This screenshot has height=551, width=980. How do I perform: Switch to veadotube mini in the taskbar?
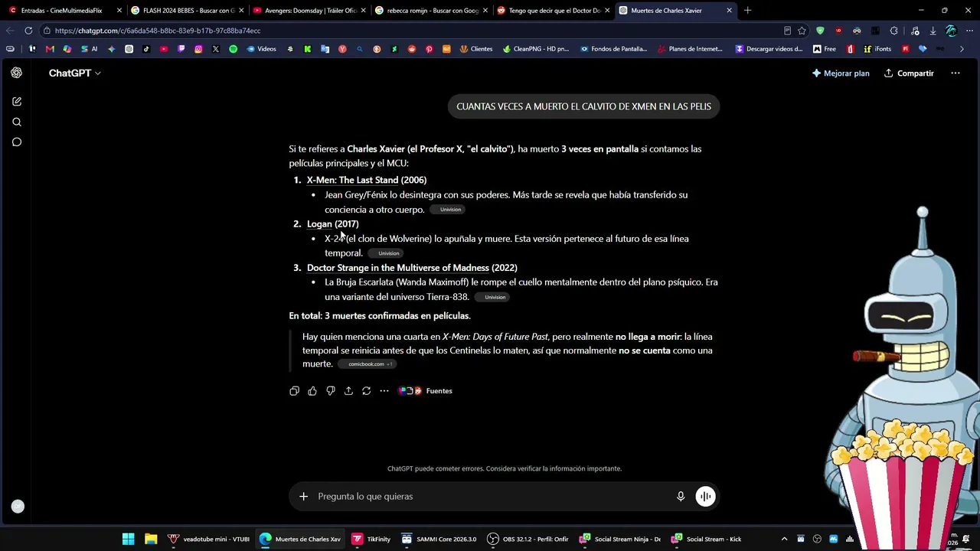coord(209,539)
